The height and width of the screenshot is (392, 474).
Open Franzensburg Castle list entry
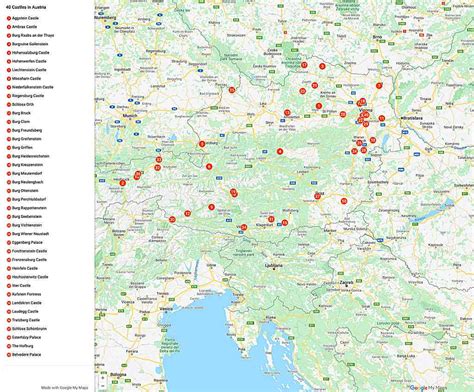[29, 260]
